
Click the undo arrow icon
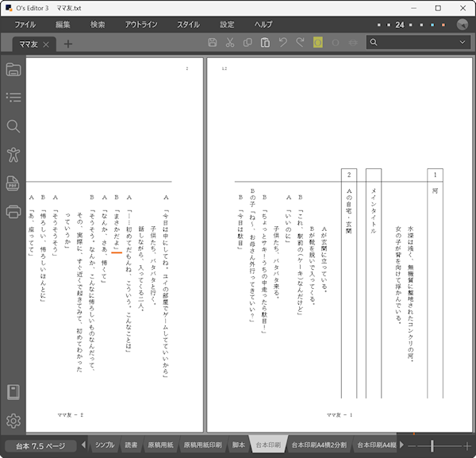coord(283,43)
